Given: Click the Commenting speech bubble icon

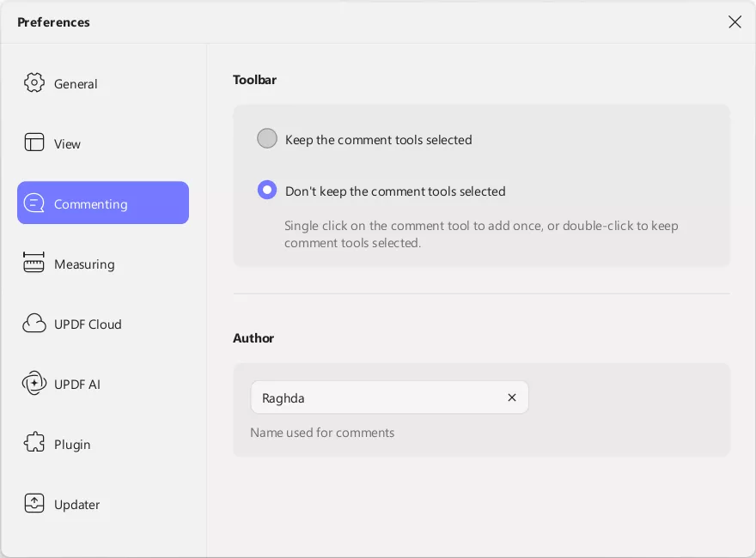Looking at the screenshot, I should pyautogui.click(x=34, y=203).
